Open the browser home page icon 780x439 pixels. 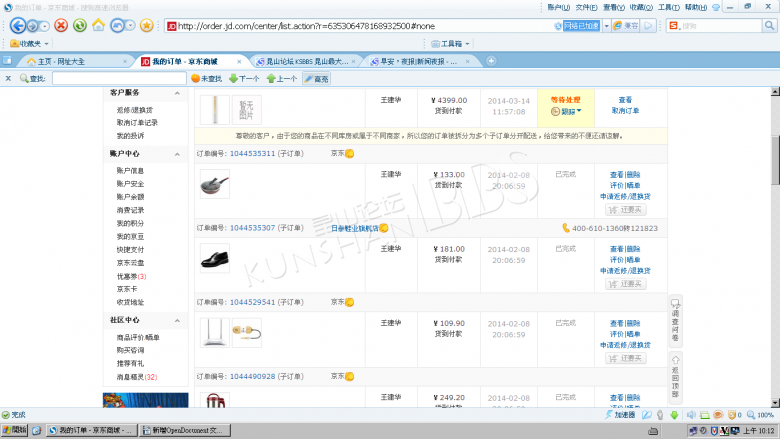point(98,25)
